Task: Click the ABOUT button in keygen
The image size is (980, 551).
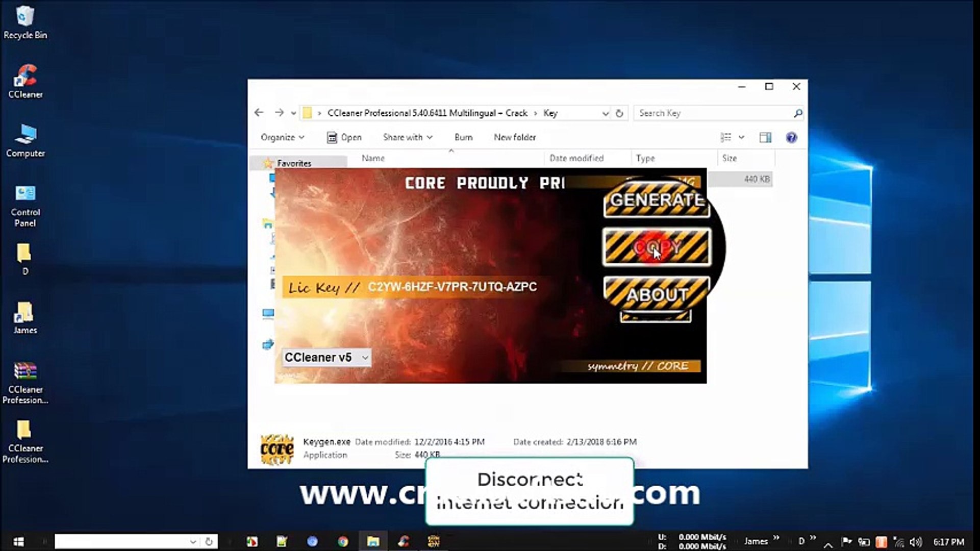Action: [657, 294]
